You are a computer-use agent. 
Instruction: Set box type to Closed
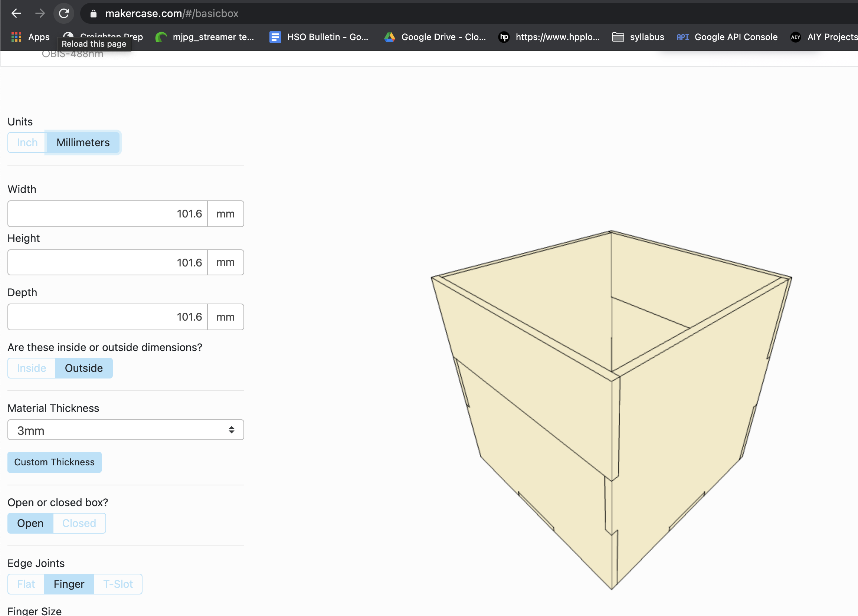point(79,523)
